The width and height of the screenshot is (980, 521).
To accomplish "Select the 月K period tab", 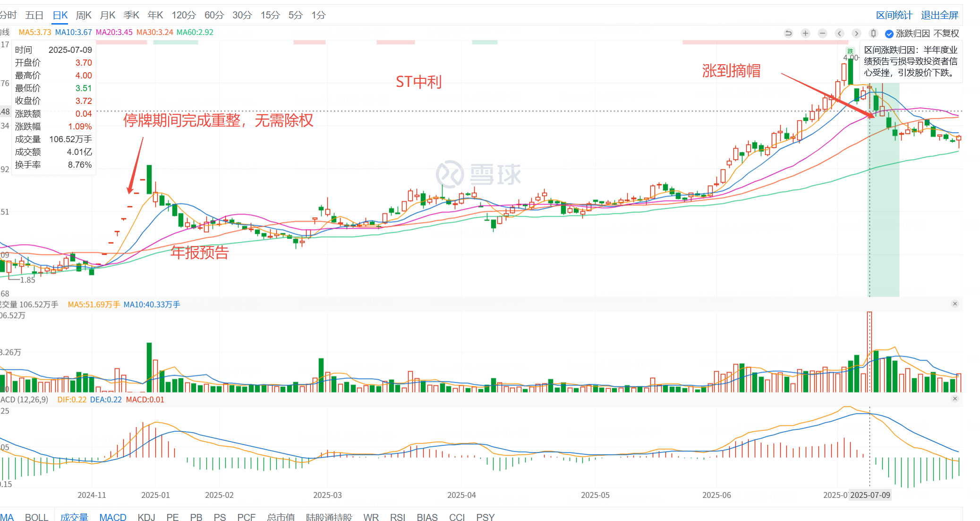I will (108, 15).
